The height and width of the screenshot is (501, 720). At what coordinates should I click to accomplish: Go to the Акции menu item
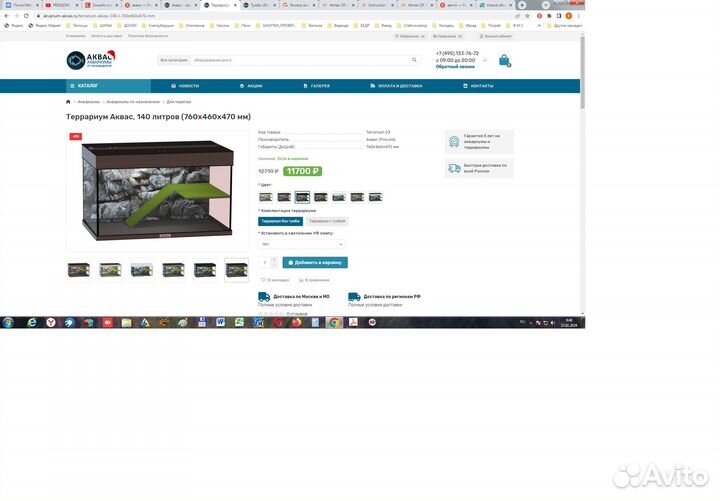pos(251,86)
